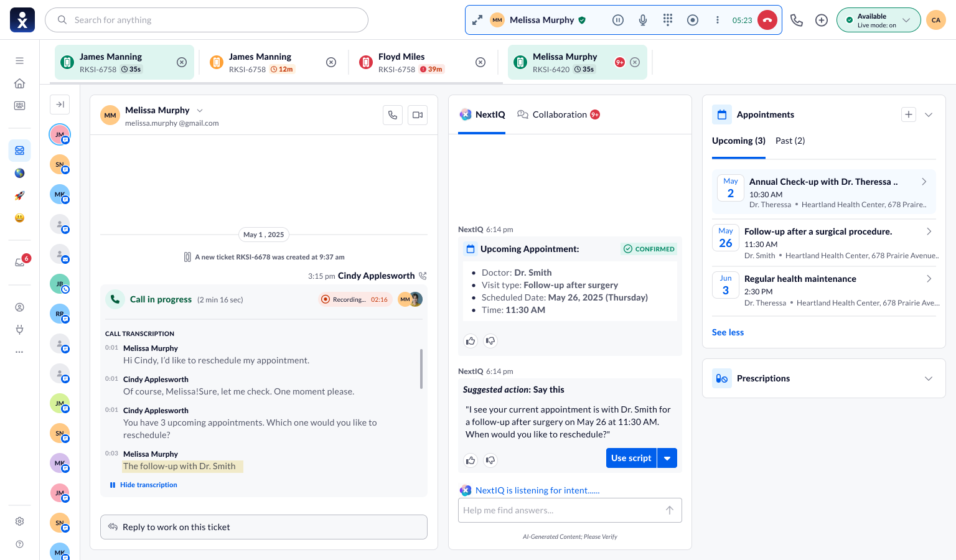
Task: Select the Past (2) appointments tab
Action: [x=790, y=141]
